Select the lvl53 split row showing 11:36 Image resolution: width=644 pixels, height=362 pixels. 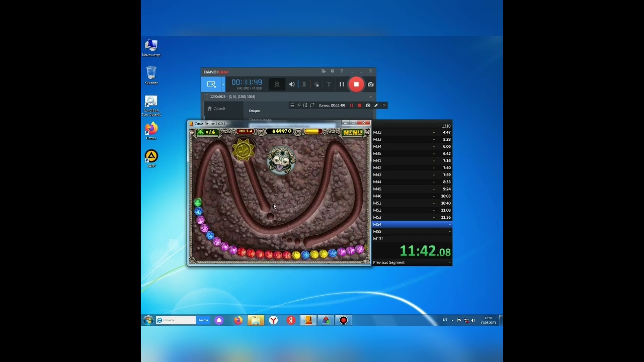tap(412, 217)
